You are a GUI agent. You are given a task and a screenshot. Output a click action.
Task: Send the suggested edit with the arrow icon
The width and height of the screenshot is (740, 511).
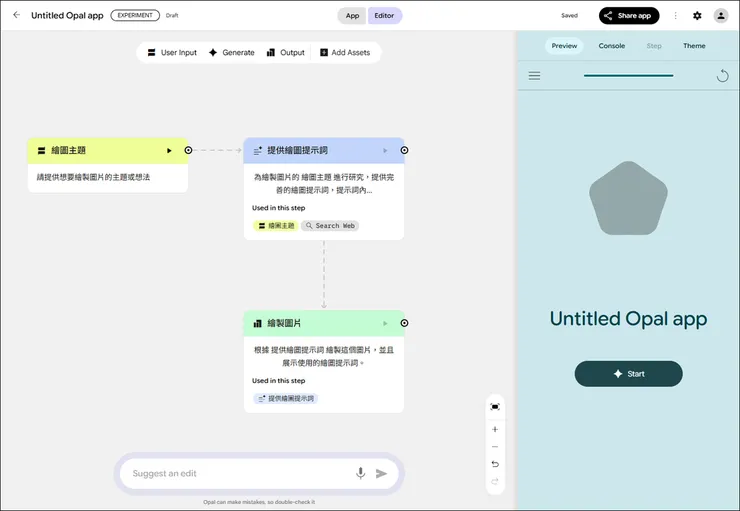381,473
